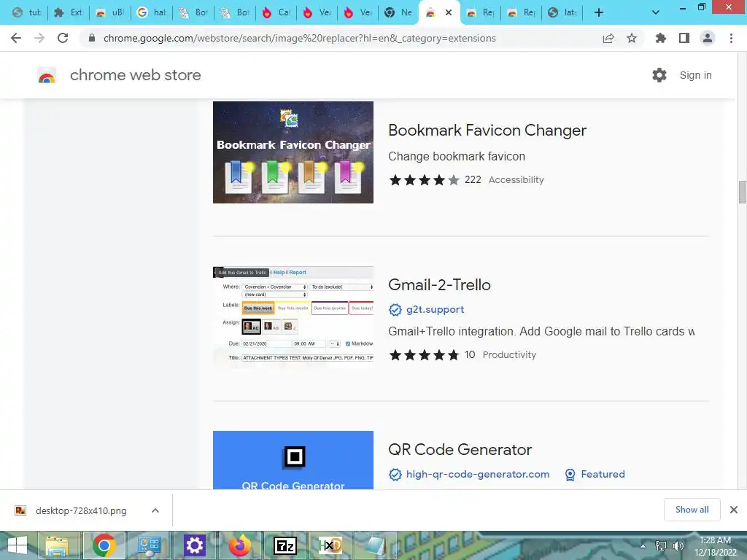This screenshot has width=747, height=560.
Task: Click the network tray icon
Action: 661,545
